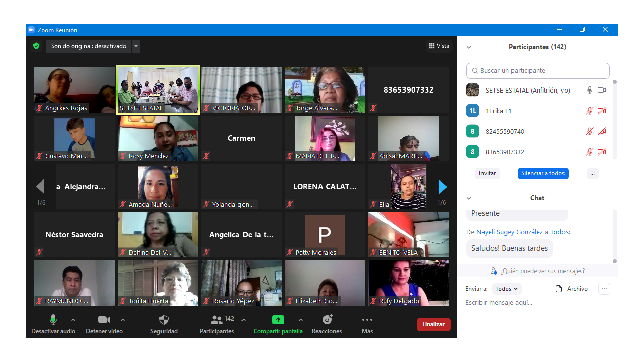Expand the Sonido original dropdown arrow

(x=136, y=46)
